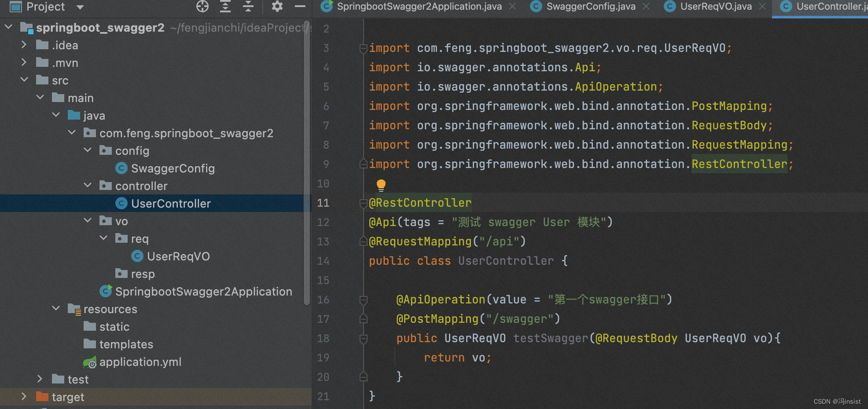Collapse the @RestController code fold on line 11
This screenshot has height=409, width=868.
point(363,203)
